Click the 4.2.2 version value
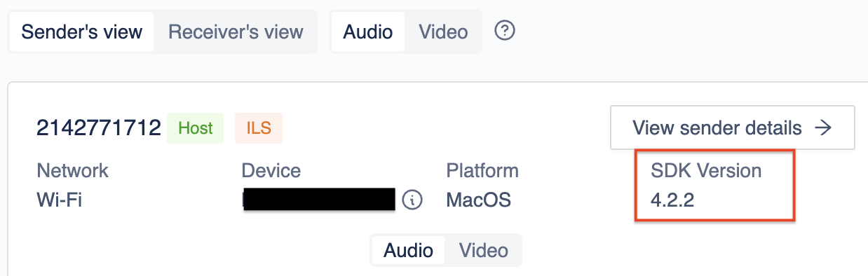Screen dimensions: 868x276 click(672, 200)
